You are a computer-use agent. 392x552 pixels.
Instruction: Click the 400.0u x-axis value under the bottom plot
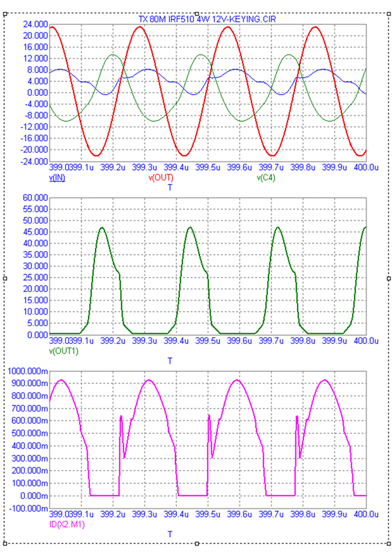click(x=365, y=515)
